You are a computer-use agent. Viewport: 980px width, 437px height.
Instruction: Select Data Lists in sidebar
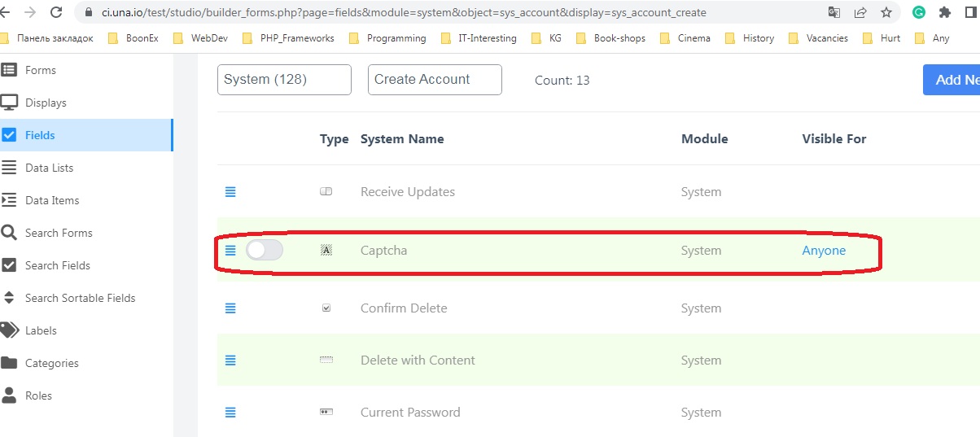(x=49, y=168)
